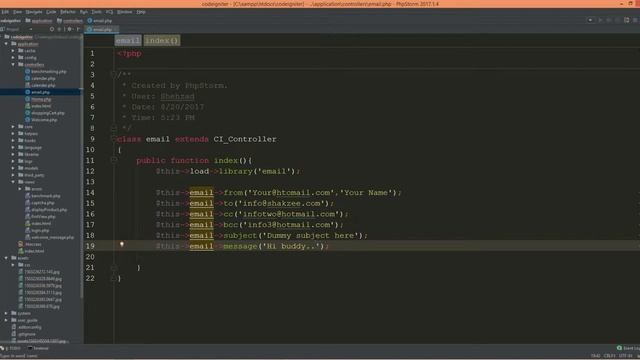Expand the system folder
Screen dimensions: 640x360
tap(6, 313)
